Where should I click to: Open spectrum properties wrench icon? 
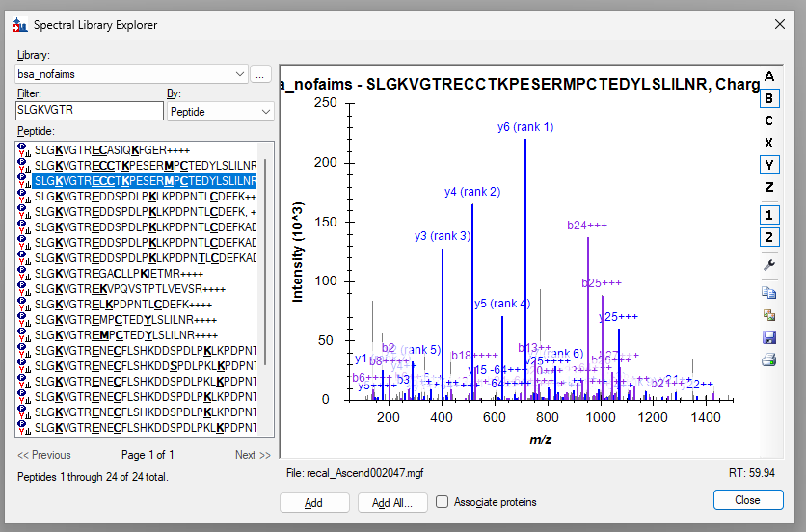[x=768, y=265]
